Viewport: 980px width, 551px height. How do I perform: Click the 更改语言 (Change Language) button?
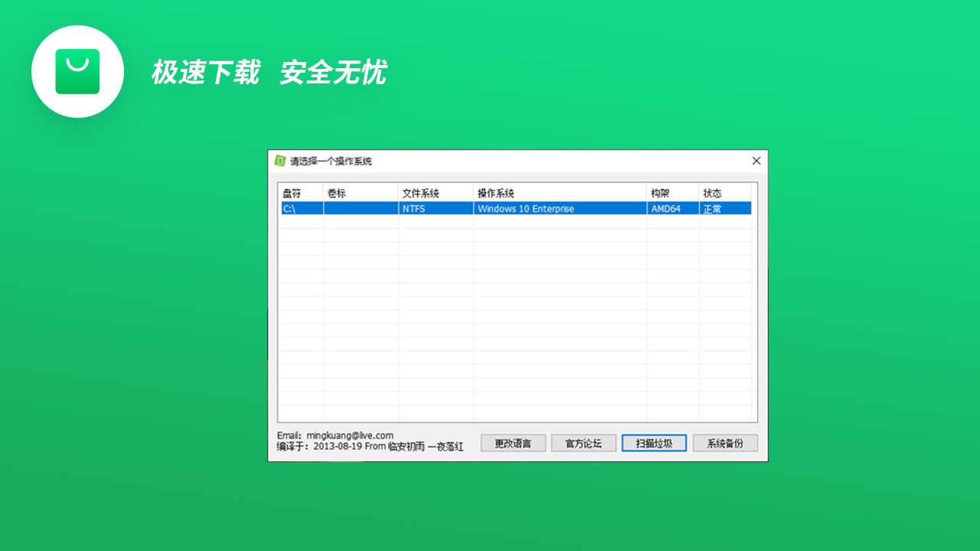coord(512,442)
